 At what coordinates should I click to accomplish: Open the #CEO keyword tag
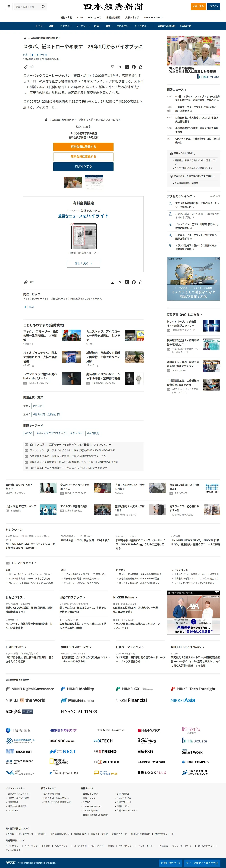click(x=28, y=433)
